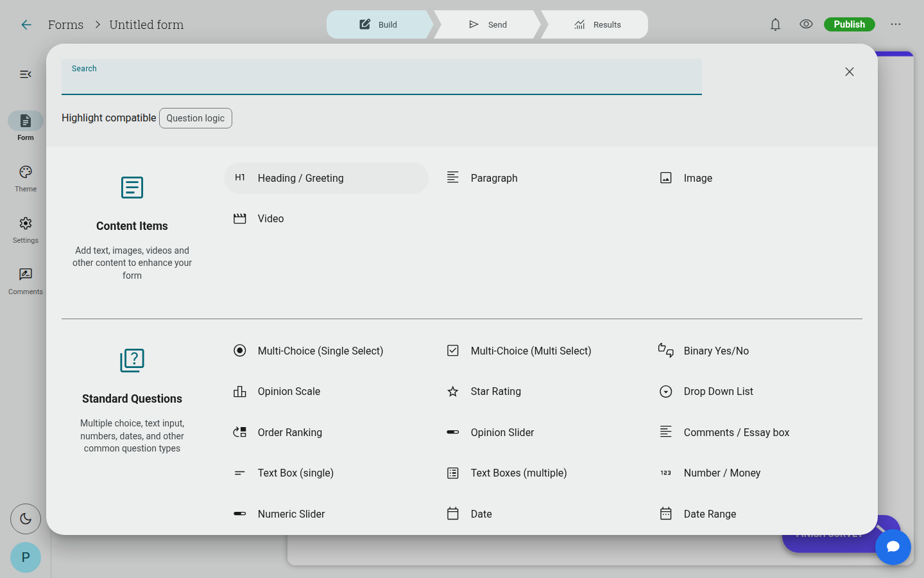924x578 pixels.
Task: Select the Text Boxes (multiple) label
Action: click(519, 473)
